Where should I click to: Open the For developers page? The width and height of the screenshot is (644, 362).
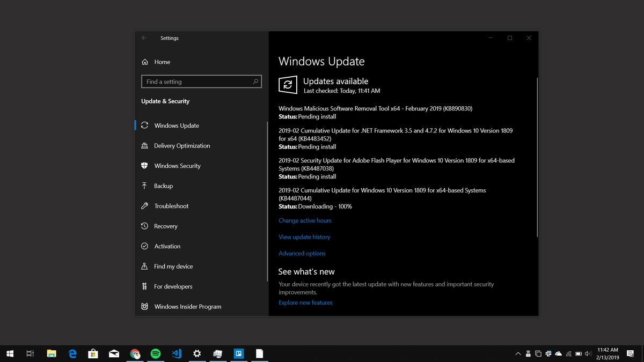166,286
